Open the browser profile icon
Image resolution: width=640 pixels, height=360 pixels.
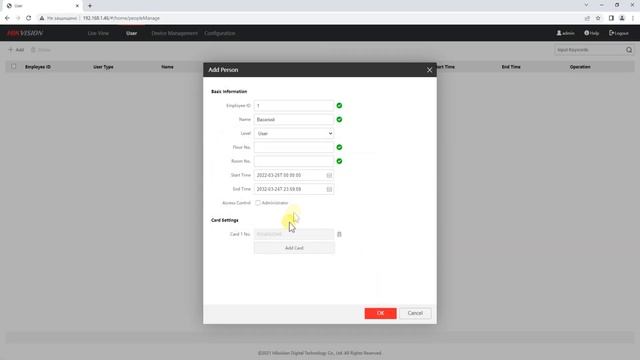(x=622, y=18)
